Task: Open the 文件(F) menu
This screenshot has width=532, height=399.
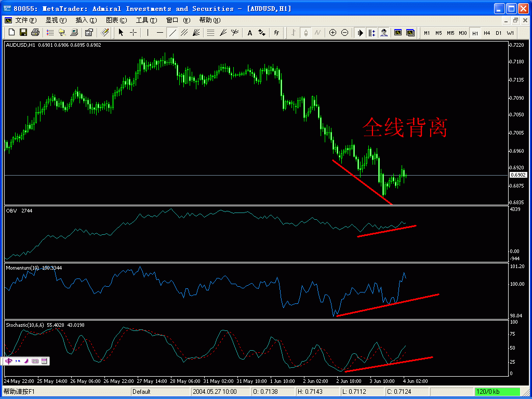Action: tap(26, 20)
